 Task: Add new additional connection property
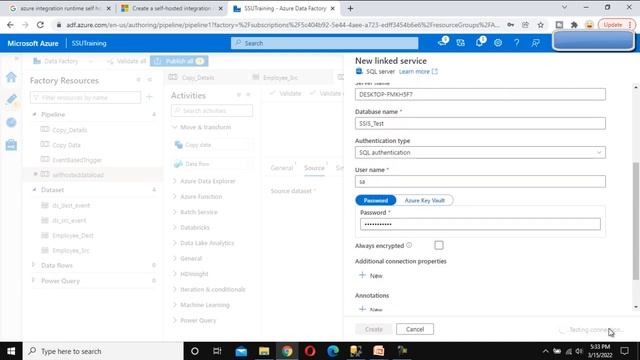371,276
